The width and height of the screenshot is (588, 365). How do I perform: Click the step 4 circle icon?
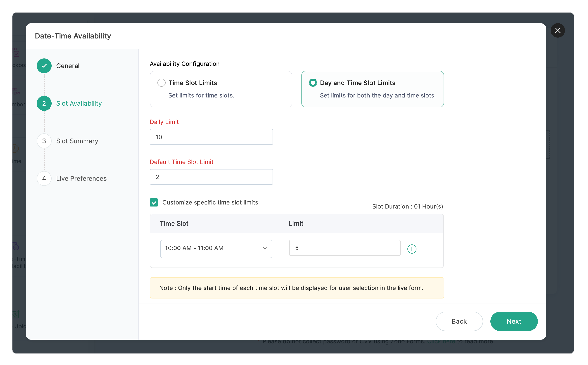44,178
